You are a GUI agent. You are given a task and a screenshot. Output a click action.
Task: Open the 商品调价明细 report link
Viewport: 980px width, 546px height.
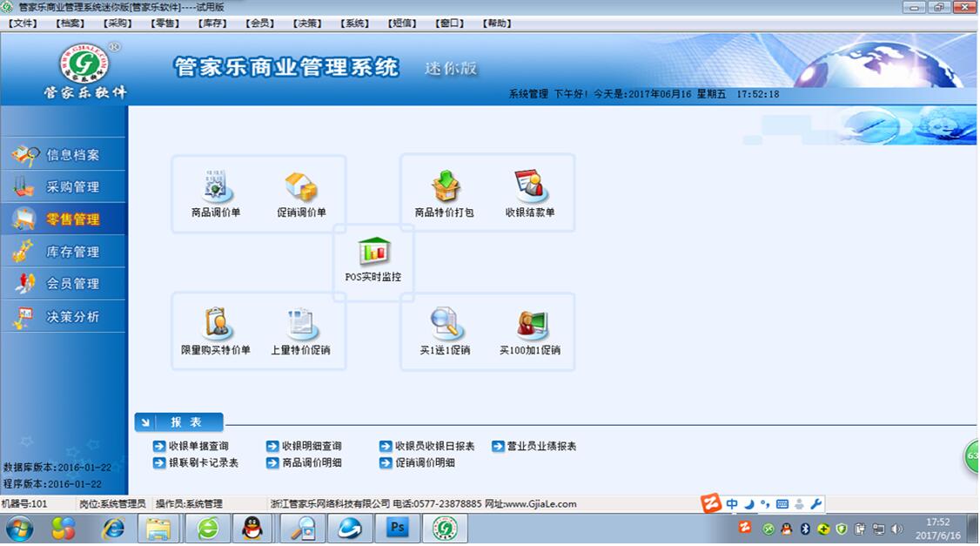(305, 462)
